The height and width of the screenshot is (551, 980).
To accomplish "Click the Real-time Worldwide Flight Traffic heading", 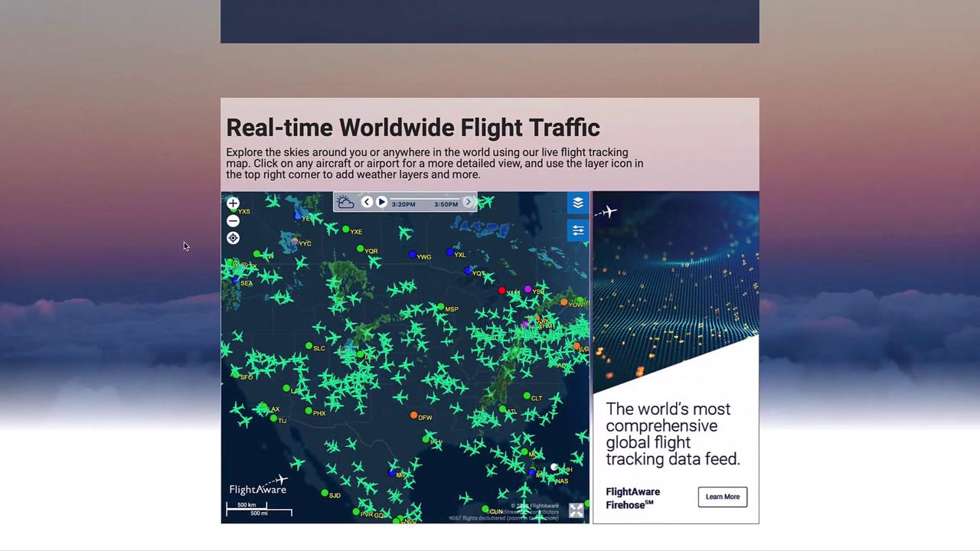I will [x=413, y=128].
